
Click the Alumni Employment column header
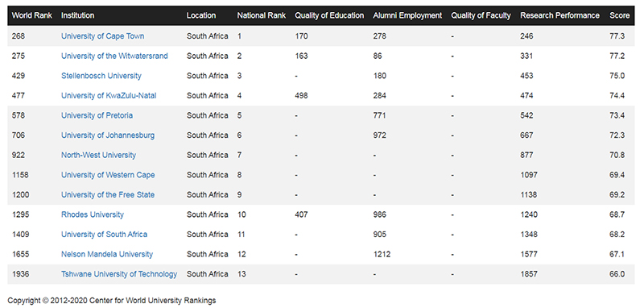(x=407, y=15)
